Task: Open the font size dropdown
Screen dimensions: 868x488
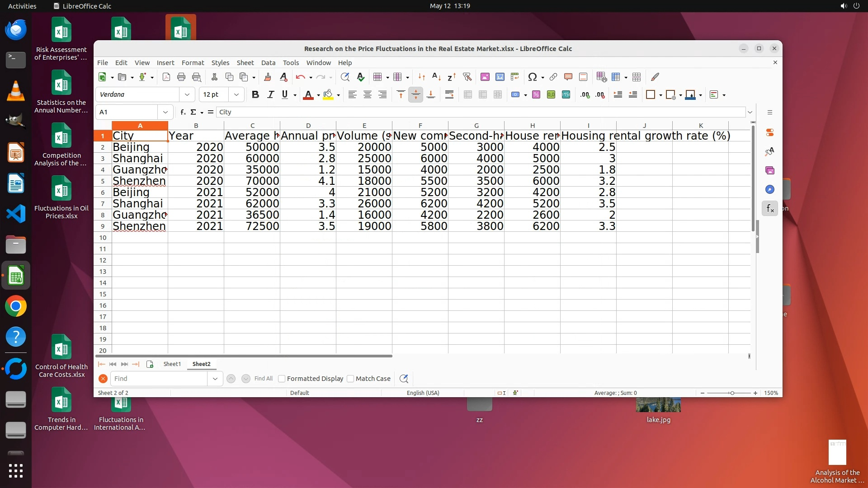Action: click(236, 95)
